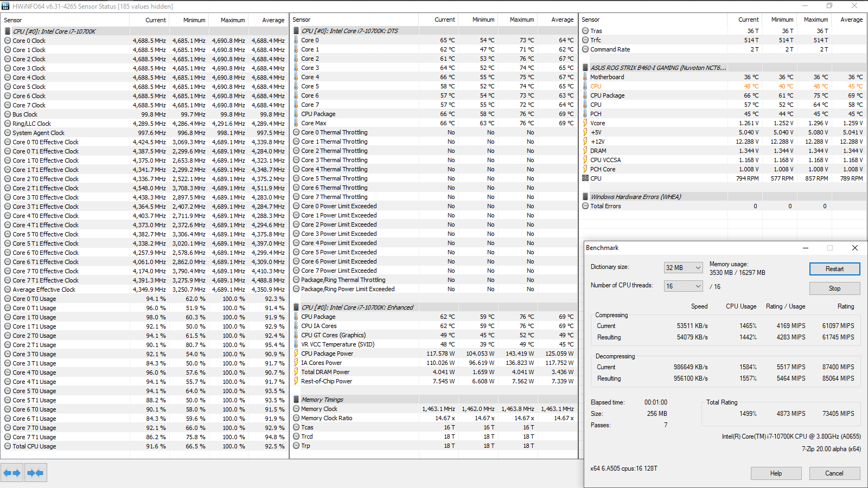Viewport: 868px width, 488px height.
Task: Select the Core 6 Clock row
Action: point(144,96)
